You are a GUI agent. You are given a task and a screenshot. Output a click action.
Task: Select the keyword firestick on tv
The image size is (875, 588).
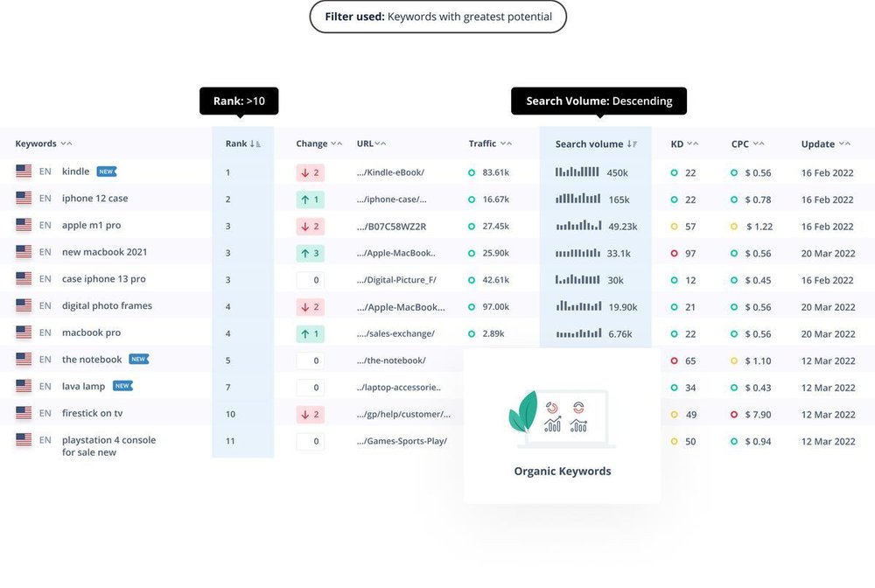(x=92, y=413)
